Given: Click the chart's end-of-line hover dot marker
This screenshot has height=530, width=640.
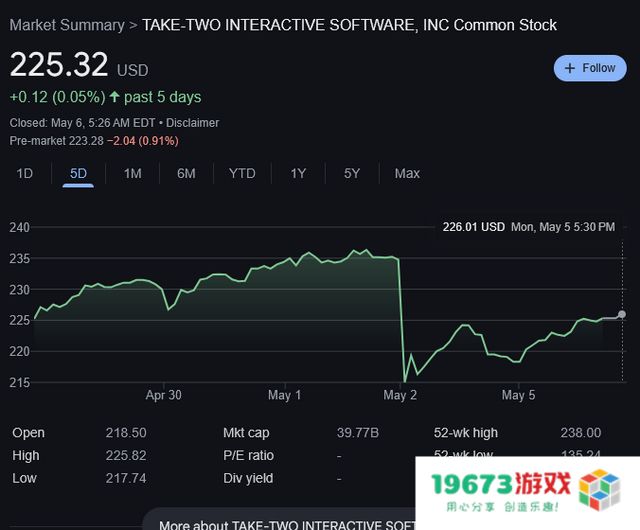Looking at the screenshot, I should coord(622,314).
